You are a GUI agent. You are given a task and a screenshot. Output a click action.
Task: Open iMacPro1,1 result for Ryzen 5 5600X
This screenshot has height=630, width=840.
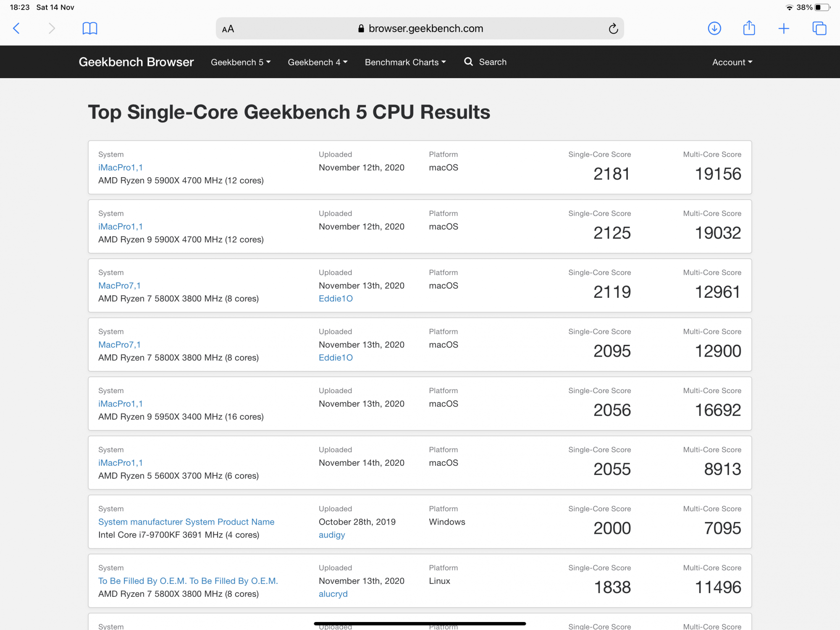(121, 463)
